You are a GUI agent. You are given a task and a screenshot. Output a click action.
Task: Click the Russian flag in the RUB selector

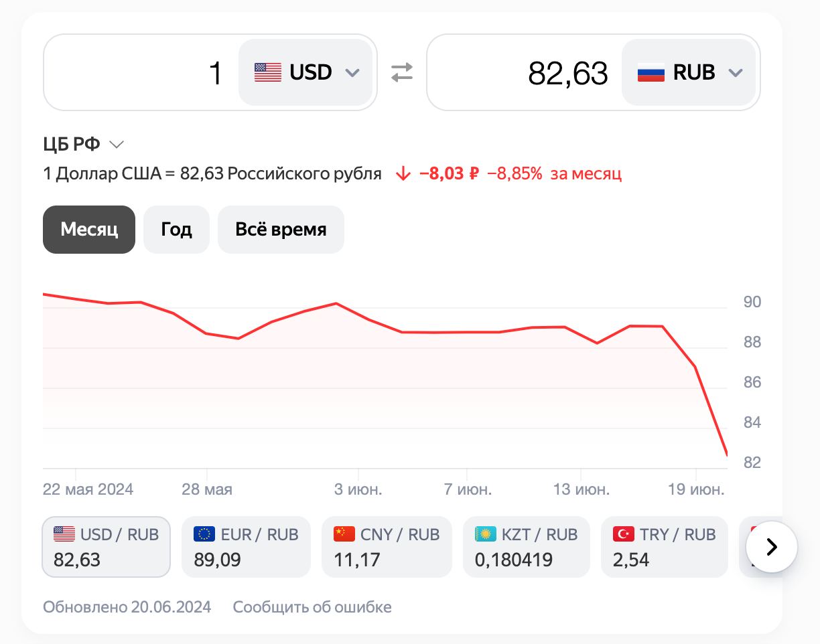click(651, 72)
